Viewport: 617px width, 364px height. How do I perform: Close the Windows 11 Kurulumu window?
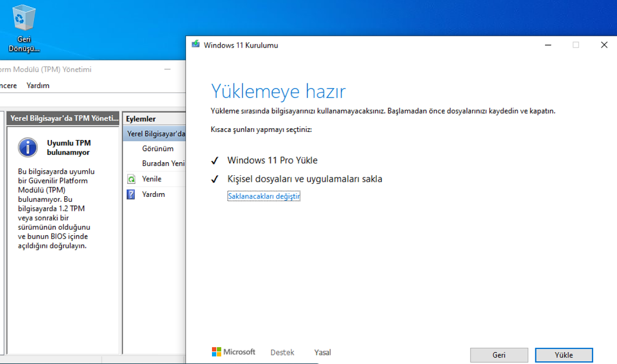coord(604,45)
